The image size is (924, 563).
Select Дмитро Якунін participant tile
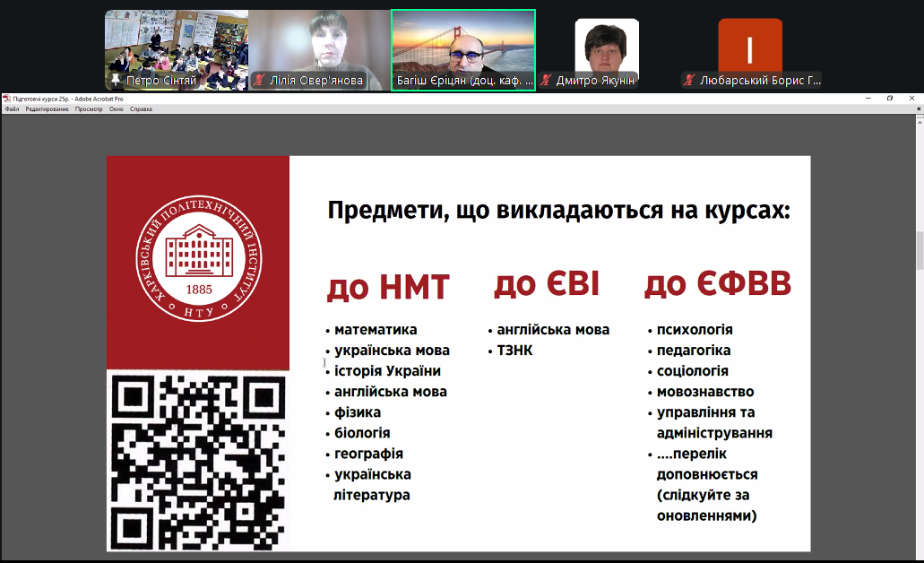pyautogui.click(x=607, y=50)
